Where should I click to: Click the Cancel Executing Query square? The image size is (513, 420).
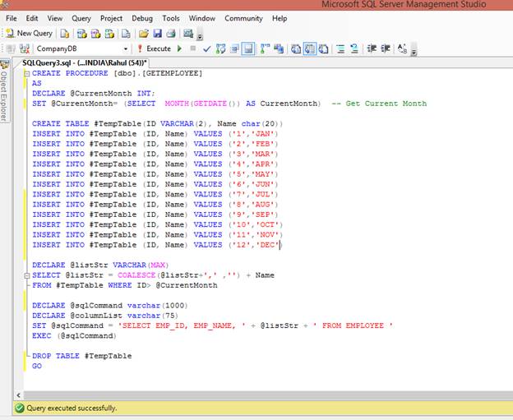pyautogui.click(x=193, y=48)
